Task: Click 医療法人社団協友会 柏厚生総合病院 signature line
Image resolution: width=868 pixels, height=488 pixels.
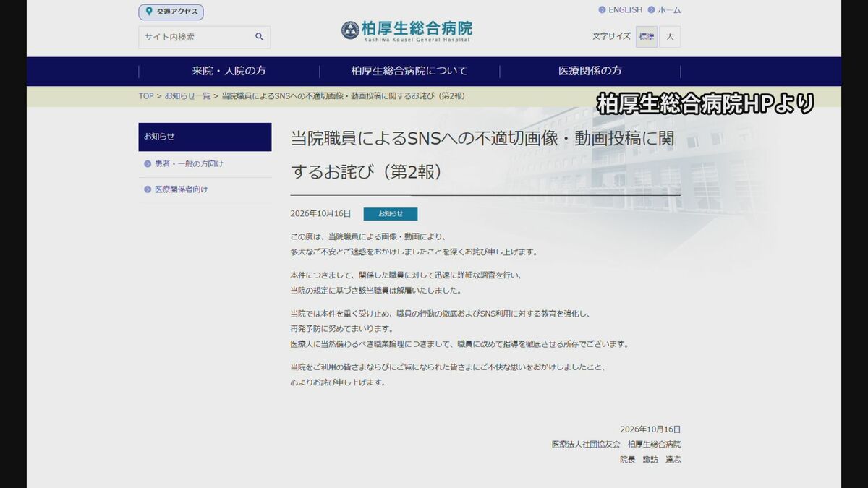Action: coord(616,444)
